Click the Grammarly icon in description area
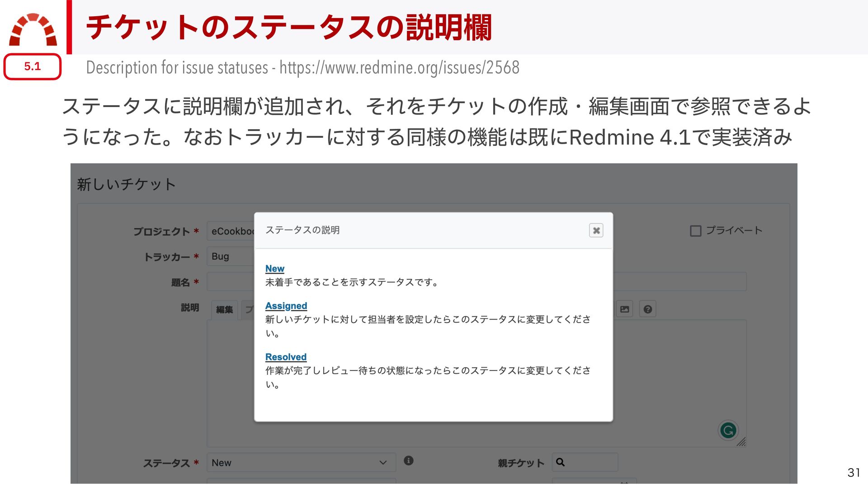Viewport: 868px width, 488px height. 727,431
